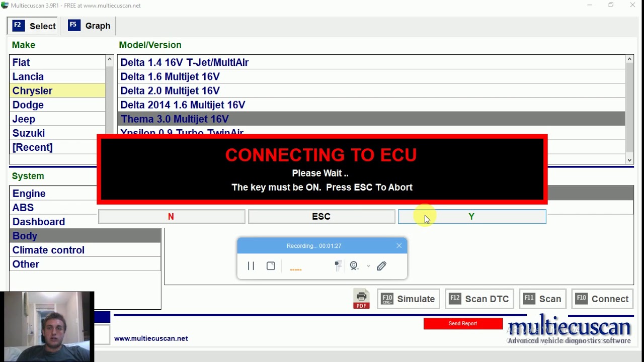The width and height of the screenshot is (644, 362).
Task: Click the ESC button to abort
Action: (321, 217)
